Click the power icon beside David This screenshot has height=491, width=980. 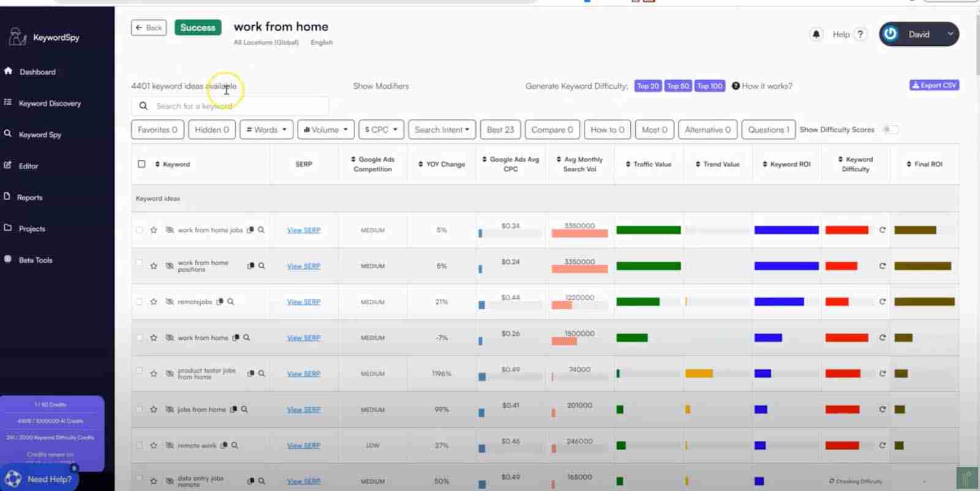point(891,34)
